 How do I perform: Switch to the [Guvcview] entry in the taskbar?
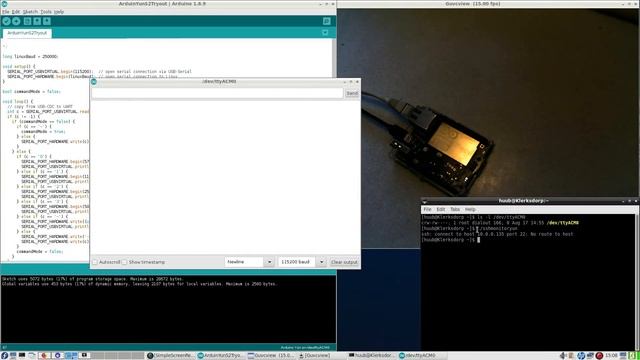tap(314, 356)
